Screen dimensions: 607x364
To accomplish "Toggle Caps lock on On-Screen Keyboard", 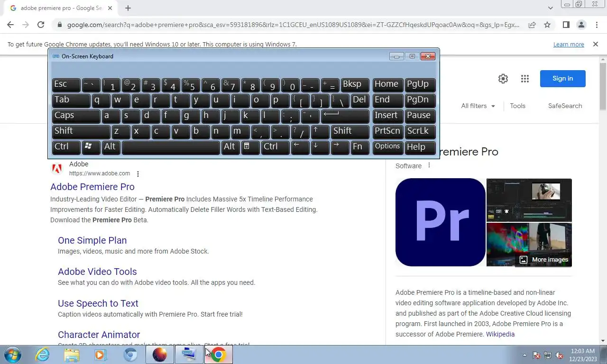I will tap(76, 116).
